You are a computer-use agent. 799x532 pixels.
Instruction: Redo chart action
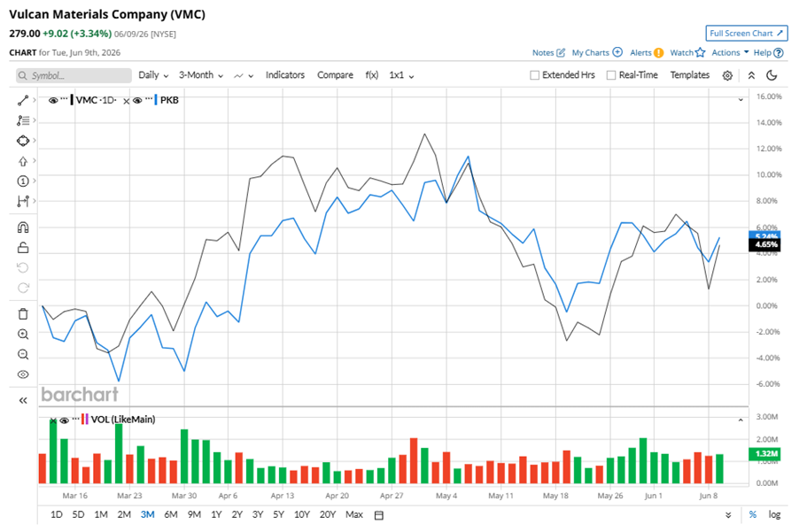tap(23, 288)
